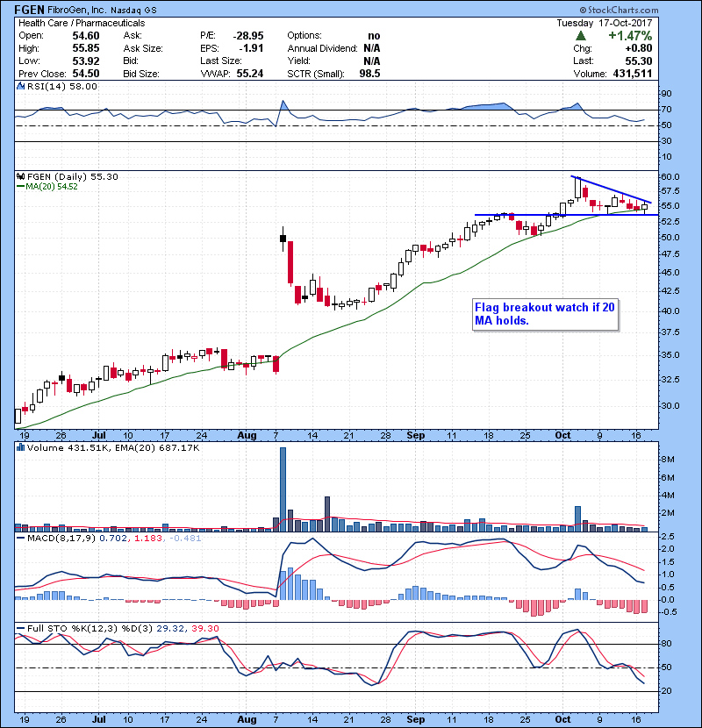Click the stochastic %K value 29.32
702x728 pixels.
coord(171,628)
